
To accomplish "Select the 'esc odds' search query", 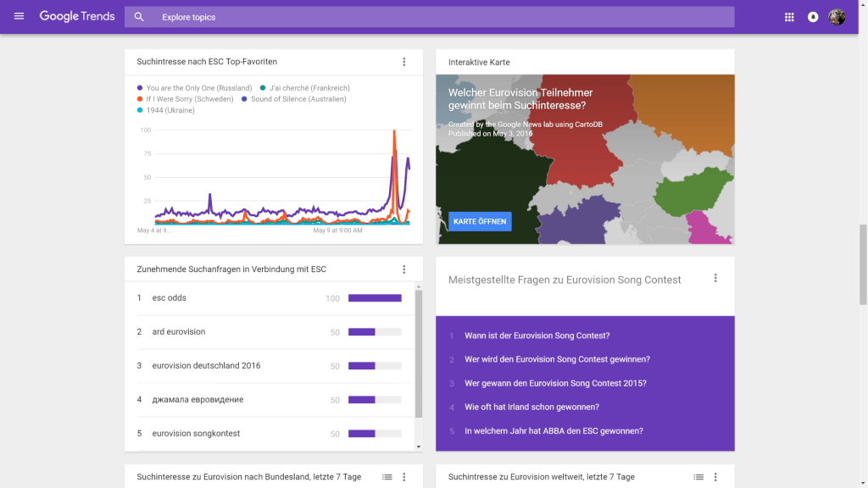I will (170, 298).
